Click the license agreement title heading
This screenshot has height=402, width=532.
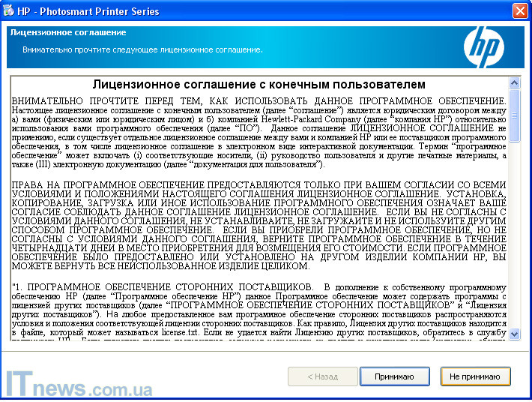click(x=259, y=85)
